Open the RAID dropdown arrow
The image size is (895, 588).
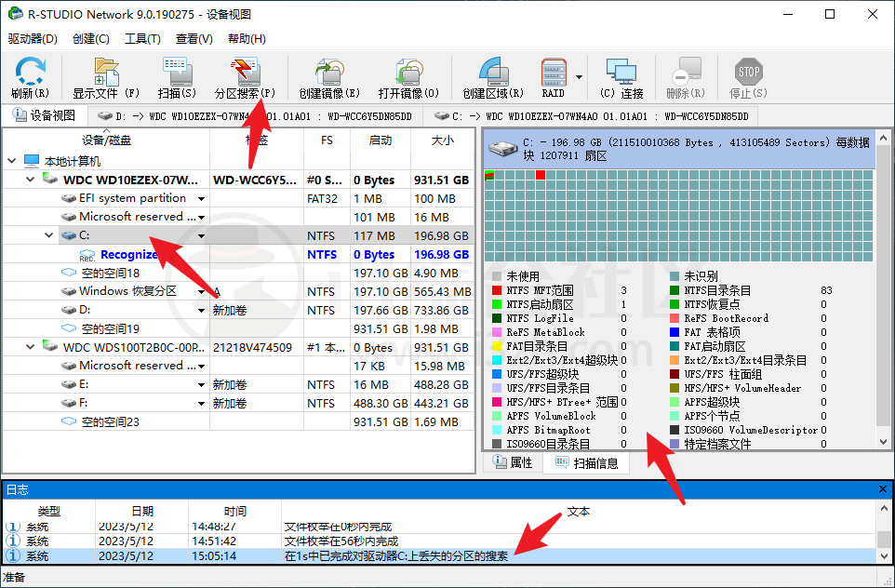click(579, 77)
